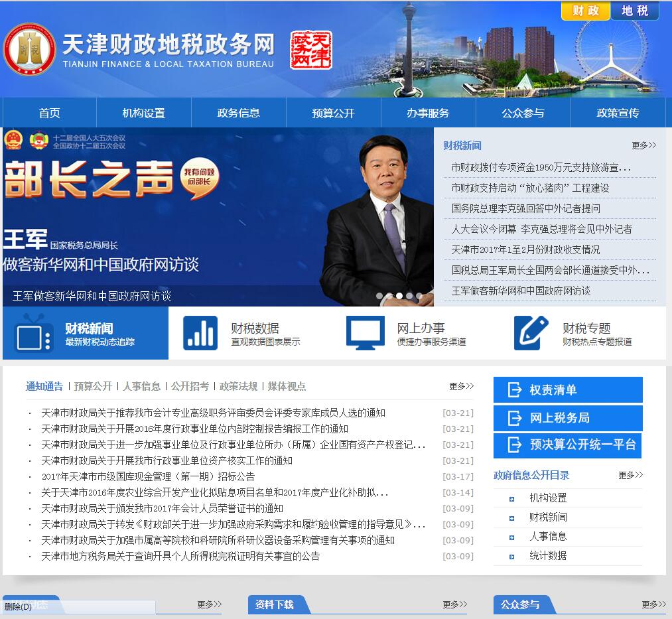Screen dimensions: 672x619
Task: Open news 市财政支持启动“放心猪肉”工程建设
Action: click(x=530, y=188)
